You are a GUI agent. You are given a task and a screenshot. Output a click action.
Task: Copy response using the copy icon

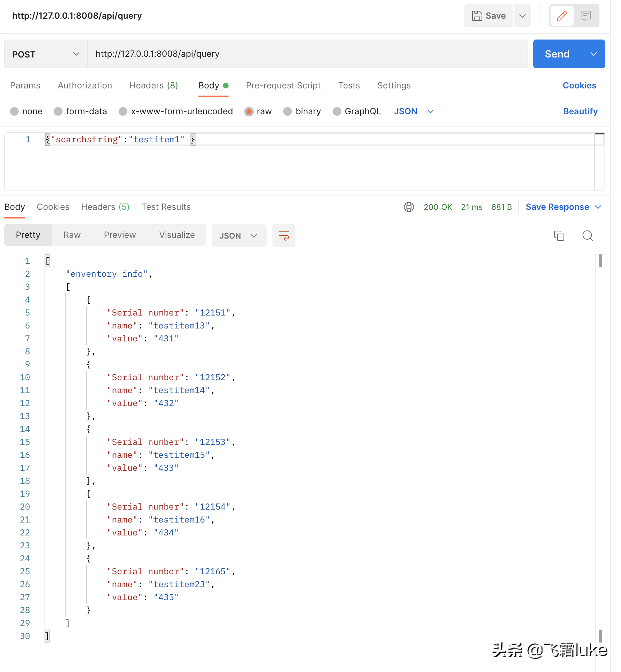(559, 236)
